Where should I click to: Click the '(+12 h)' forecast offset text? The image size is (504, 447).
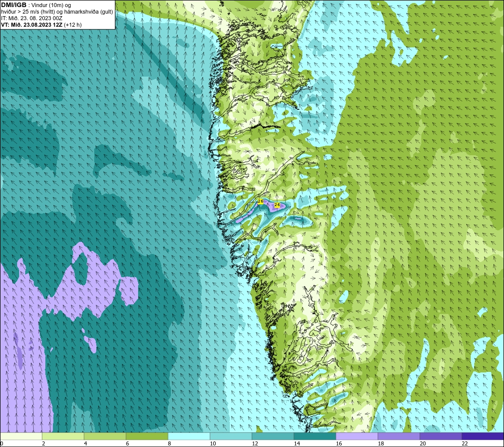click(73, 25)
